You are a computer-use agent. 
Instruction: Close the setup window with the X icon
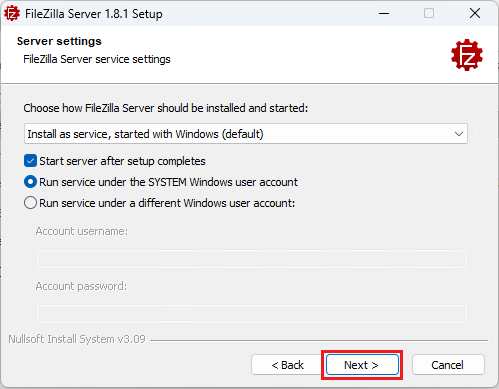pyautogui.click(x=475, y=13)
